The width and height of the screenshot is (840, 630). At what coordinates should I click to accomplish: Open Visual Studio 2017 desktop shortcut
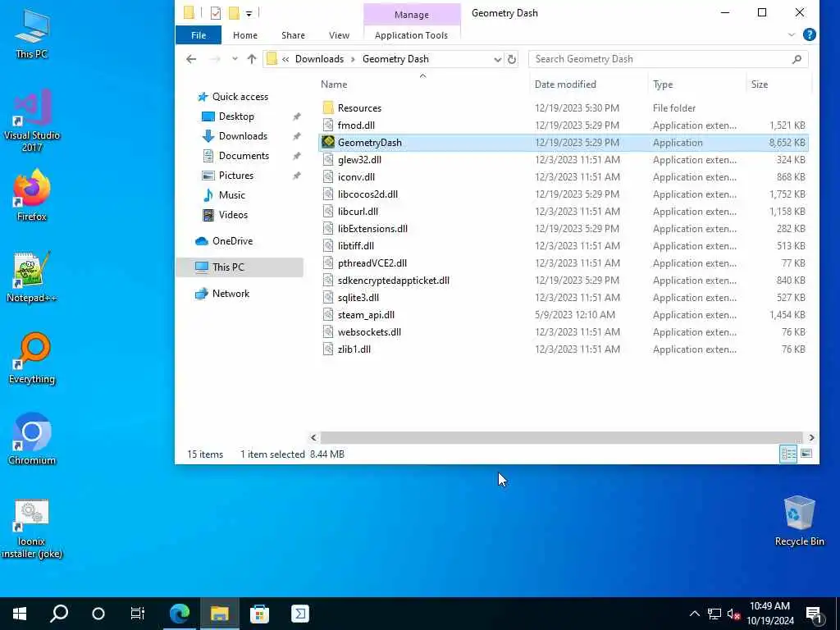pyautogui.click(x=32, y=121)
